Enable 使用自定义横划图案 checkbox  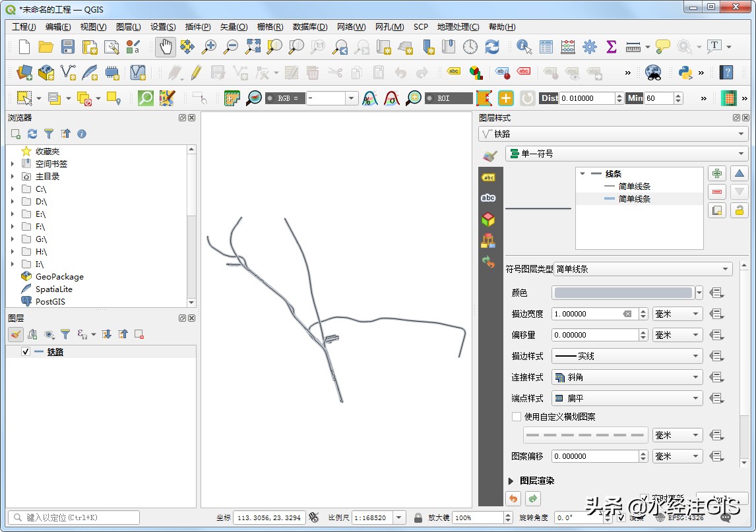(515, 417)
